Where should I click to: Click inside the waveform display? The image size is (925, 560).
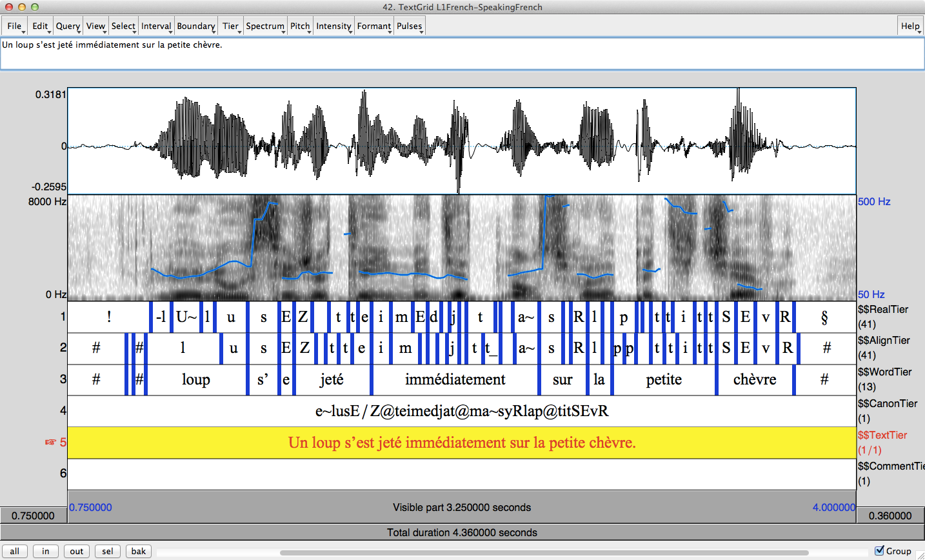pos(462,141)
